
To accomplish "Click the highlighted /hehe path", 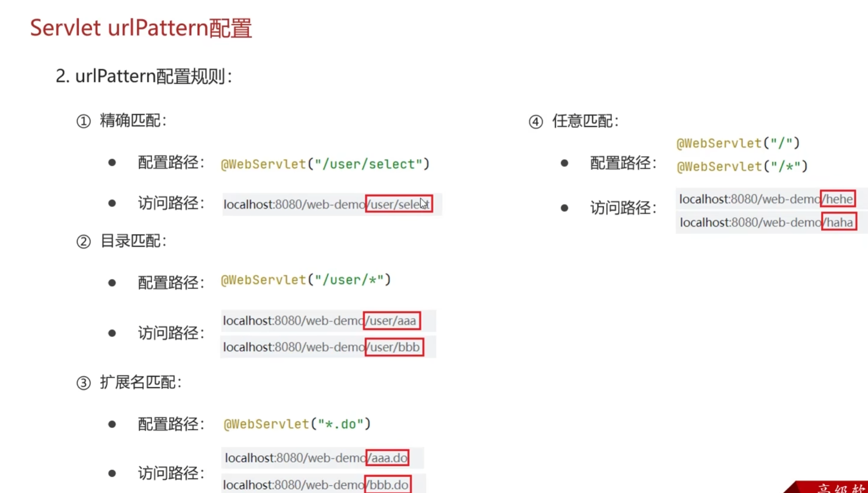I will (x=837, y=199).
